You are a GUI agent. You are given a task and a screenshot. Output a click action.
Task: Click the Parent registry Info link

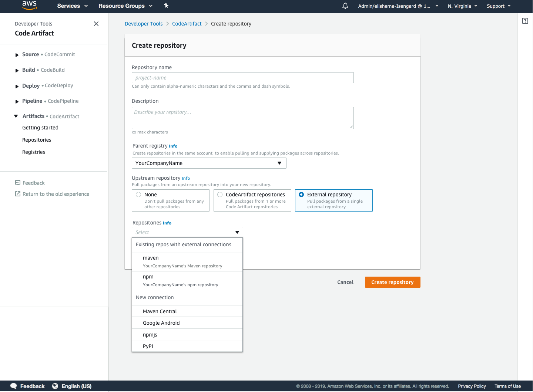pyautogui.click(x=173, y=146)
